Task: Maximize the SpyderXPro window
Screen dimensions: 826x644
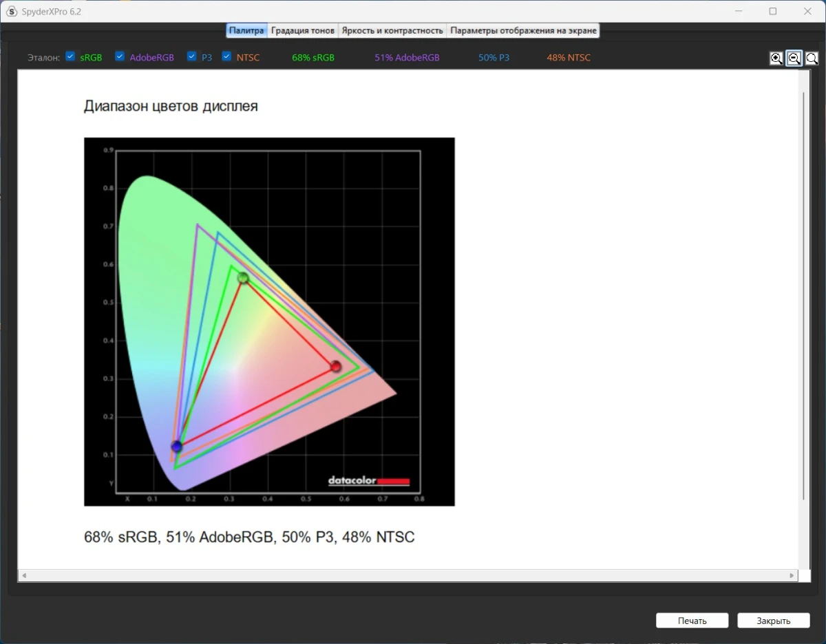Action: (773, 11)
